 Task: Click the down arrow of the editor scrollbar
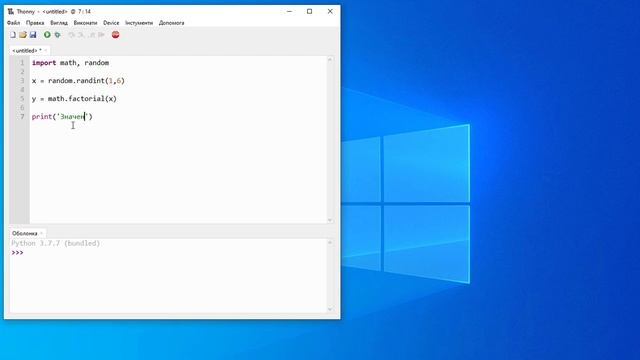point(330,220)
